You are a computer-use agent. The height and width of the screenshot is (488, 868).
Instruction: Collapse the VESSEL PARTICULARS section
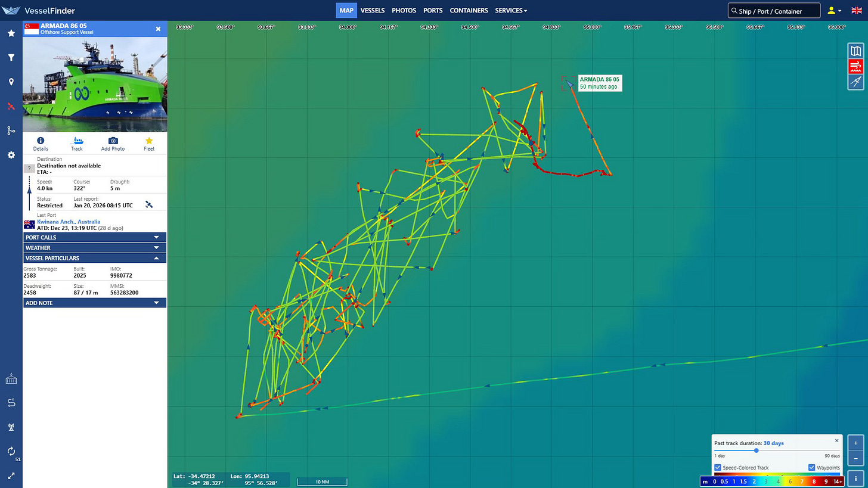94,258
